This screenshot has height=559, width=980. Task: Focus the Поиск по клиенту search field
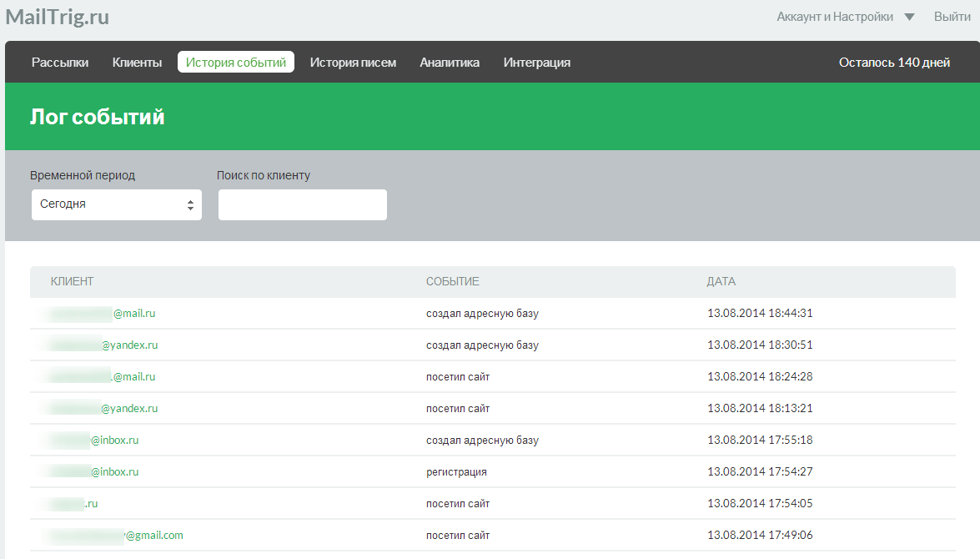pos(303,204)
